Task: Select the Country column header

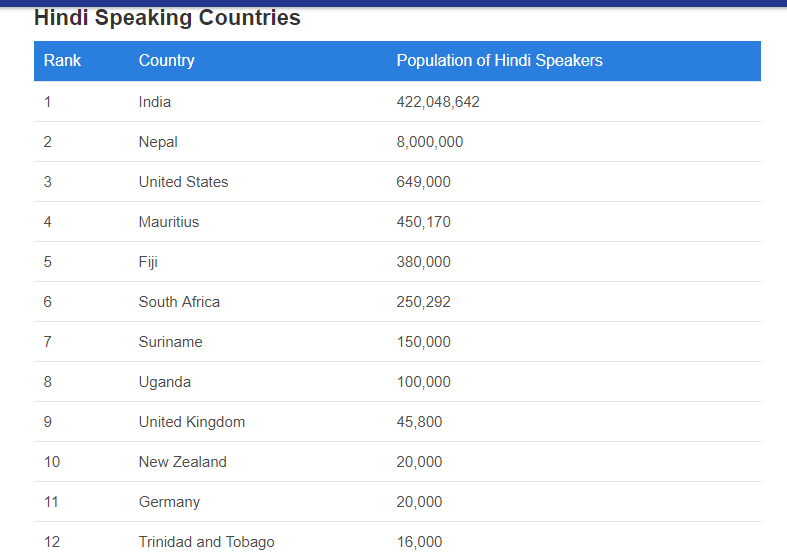Action: point(166,61)
